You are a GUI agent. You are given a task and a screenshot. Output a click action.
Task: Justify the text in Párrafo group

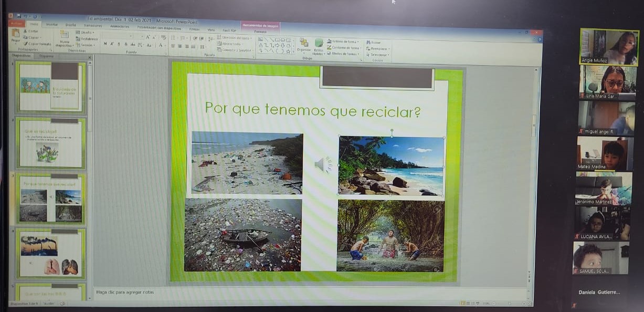(194, 46)
